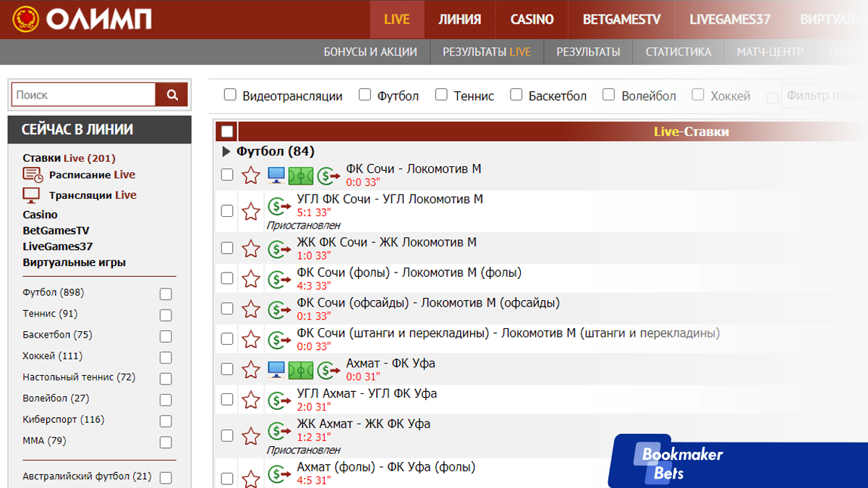
Task: Open field visualization icon for ФК Сочи - Локомотив М
Action: pyautogui.click(x=301, y=175)
